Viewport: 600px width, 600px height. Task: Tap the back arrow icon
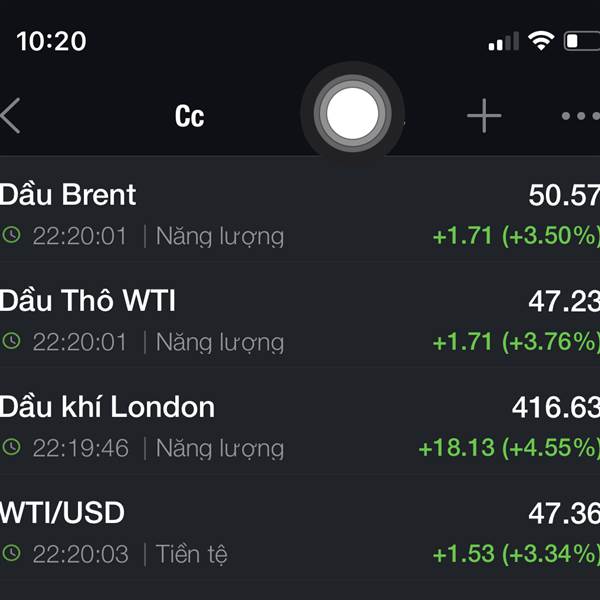[10, 116]
